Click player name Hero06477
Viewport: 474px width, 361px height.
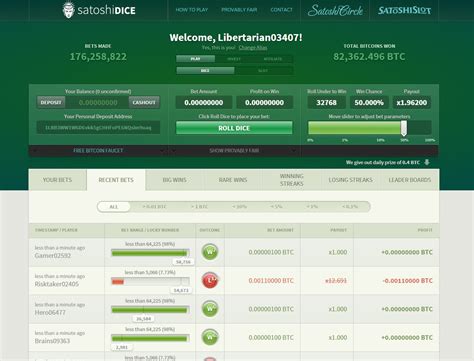pyautogui.click(x=50, y=312)
